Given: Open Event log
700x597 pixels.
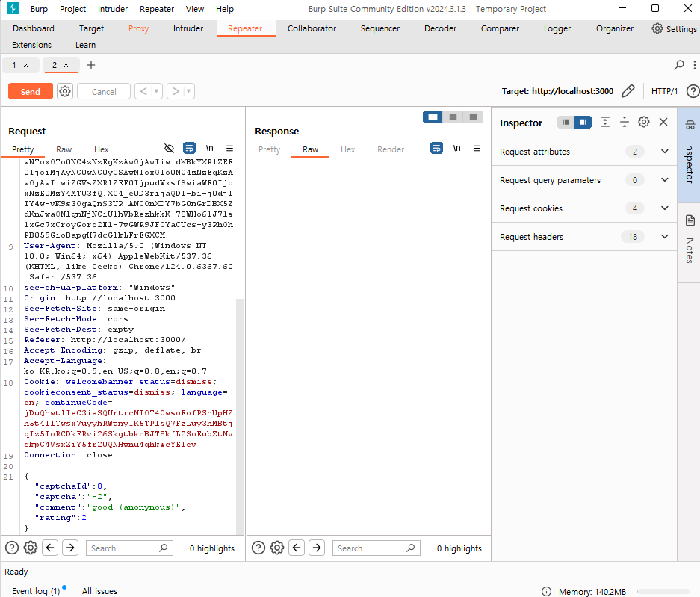Looking at the screenshot, I should (36, 591).
